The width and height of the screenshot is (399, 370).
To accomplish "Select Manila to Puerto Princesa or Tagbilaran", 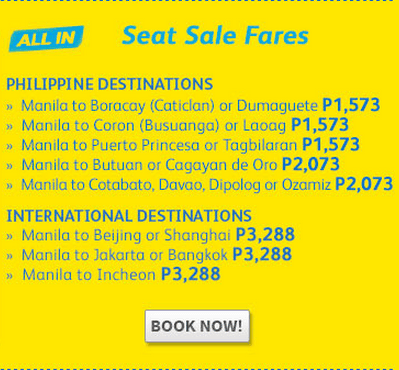I will [183, 145].
